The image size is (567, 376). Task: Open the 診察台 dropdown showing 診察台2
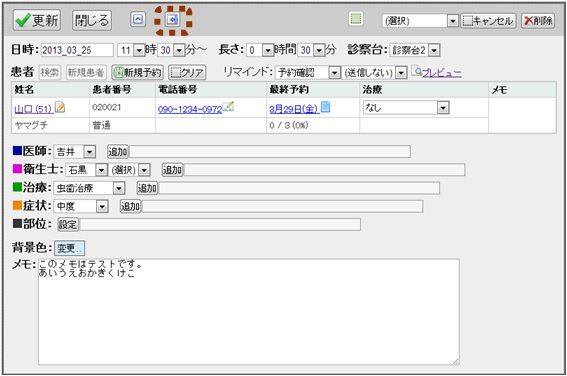(415, 50)
